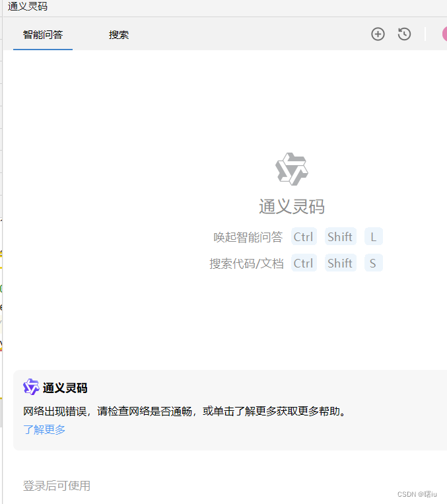This screenshot has height=504, width=447.
Task: Click the 网络出现错误 error message text
Action: 186,411
